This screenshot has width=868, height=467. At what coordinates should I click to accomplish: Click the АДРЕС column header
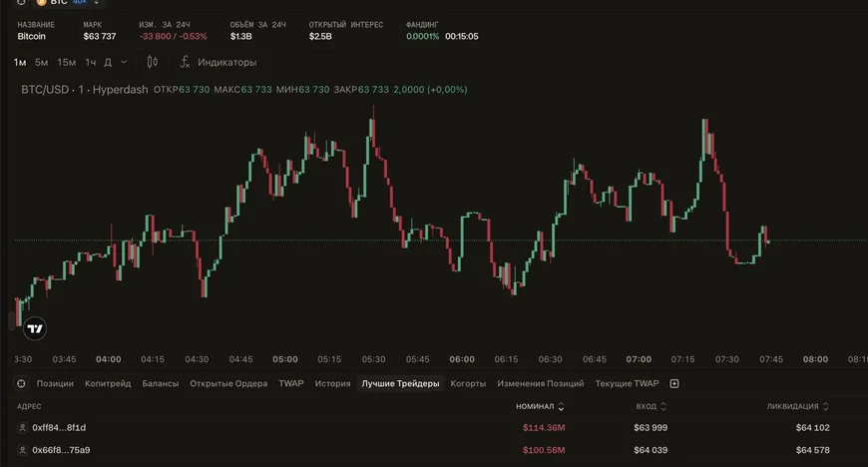pyautogui.click(x=29, y=406)
